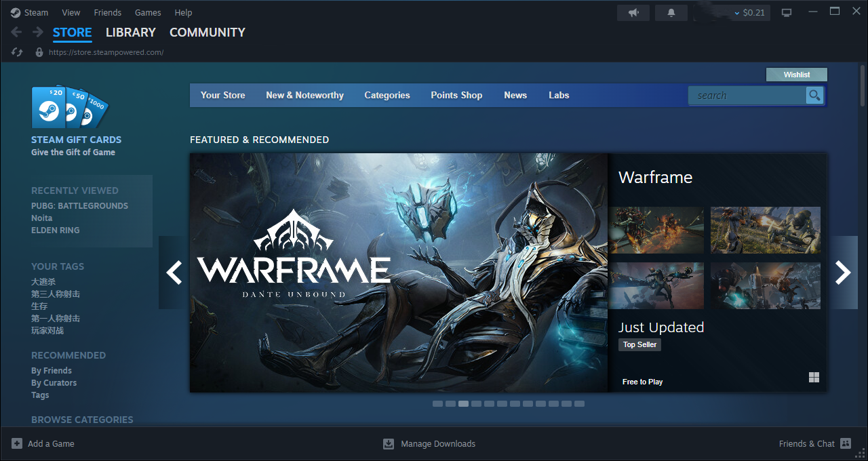
Task: Select the last carousel page dot
Action: pos(579,403)
